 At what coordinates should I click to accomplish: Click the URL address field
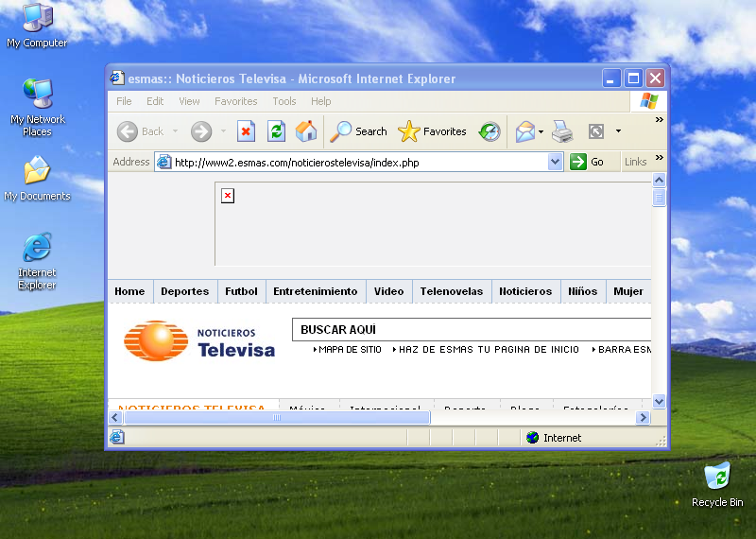359,162
